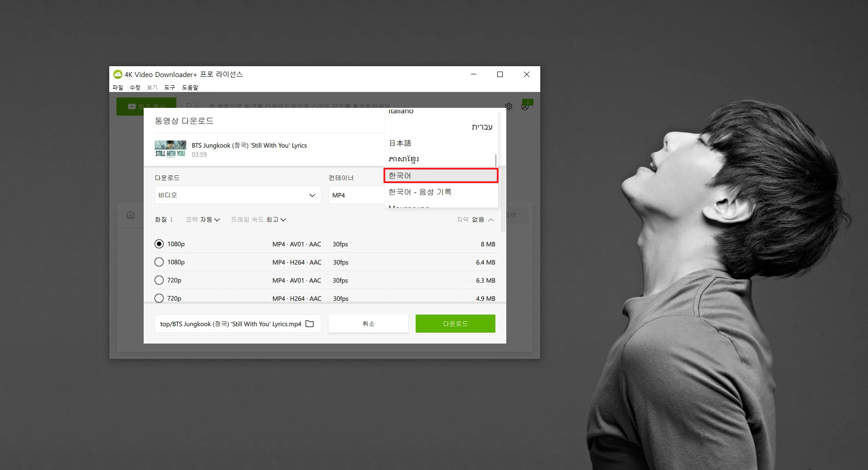Viewport: 868px width, 470px height.
Task: Open the settings gear icon
Action: click(509, 107)
